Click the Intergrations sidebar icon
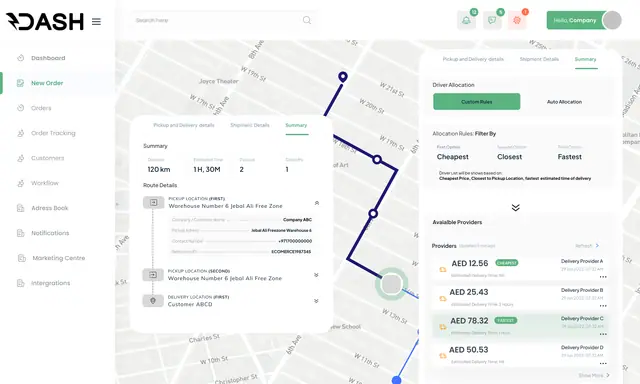The width and height of the screenshot is (640, 384). click(20, 283)
